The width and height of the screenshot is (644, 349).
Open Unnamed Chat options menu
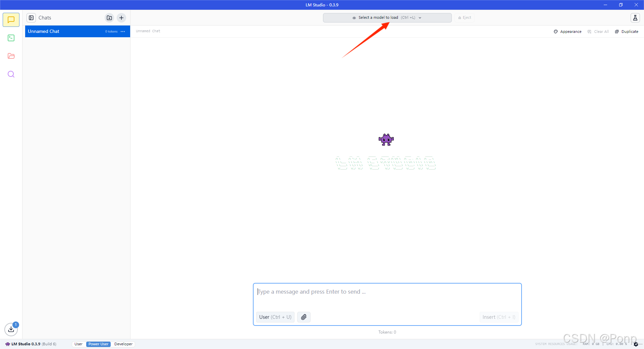[x=123, y=32]
